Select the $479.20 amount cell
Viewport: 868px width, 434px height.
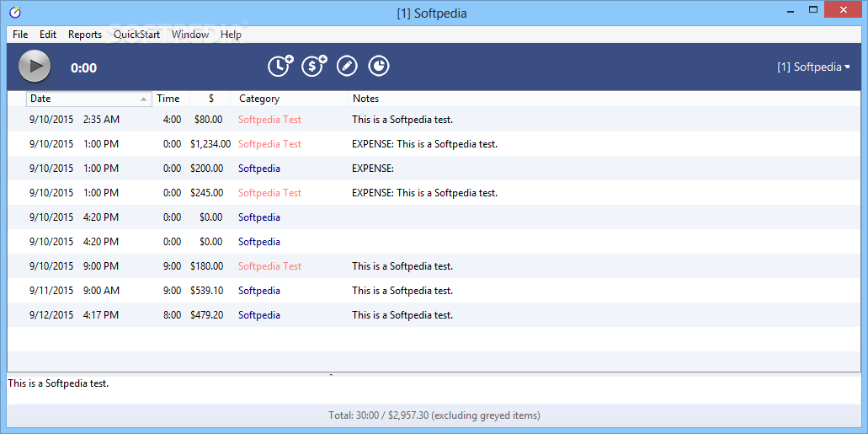(x=207, y=315)
